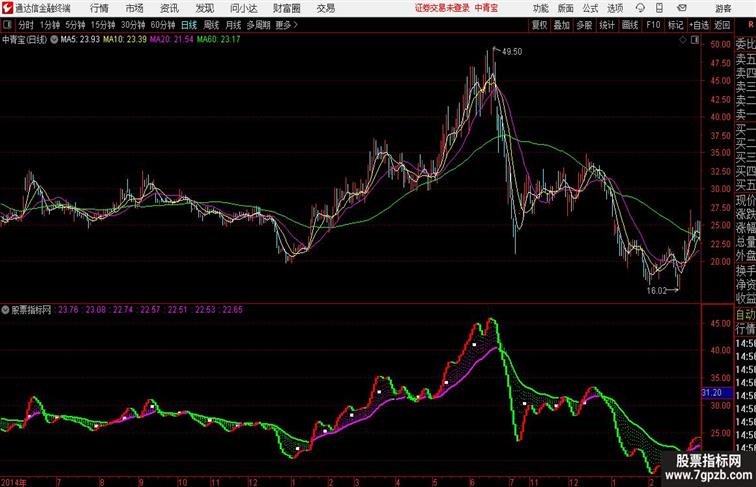Image resolution: width=756 pixels, height=487 pixels.
Task: Switch to the 5分钟 period tab
Action: pyautogui.click(x=75, y=25)
